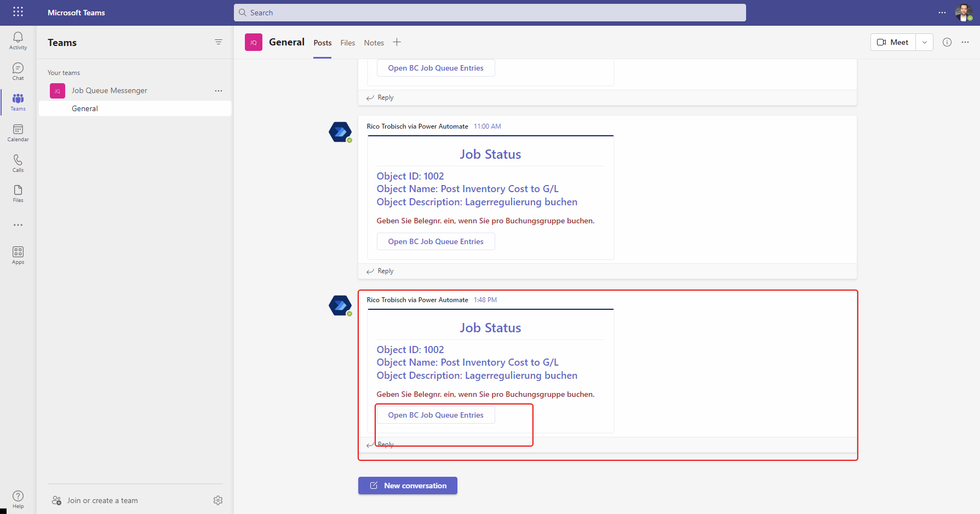Show channel info icon

click(x=947, y=42)
